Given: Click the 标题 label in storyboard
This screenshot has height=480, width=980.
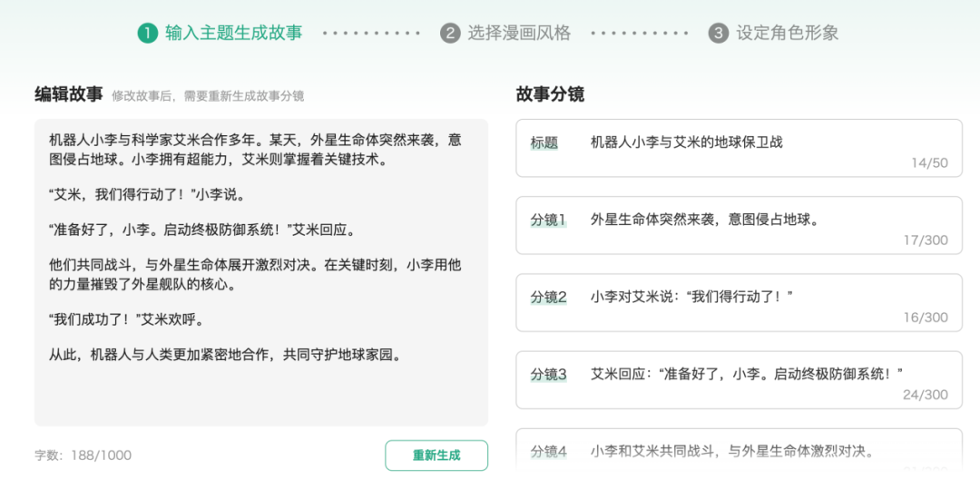Looking at the screenshot, I should click(x=544, y=142).
